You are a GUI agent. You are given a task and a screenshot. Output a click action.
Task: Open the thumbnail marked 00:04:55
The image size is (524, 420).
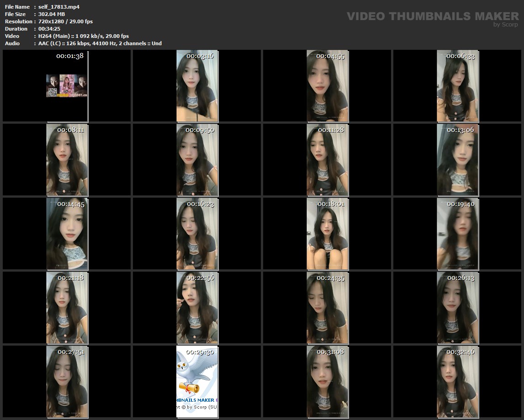tap(327, 86)
